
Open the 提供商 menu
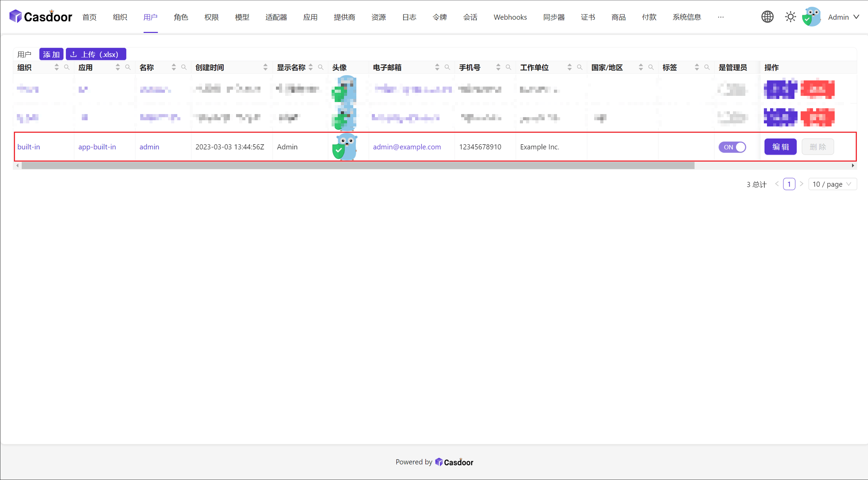(344, 17)
